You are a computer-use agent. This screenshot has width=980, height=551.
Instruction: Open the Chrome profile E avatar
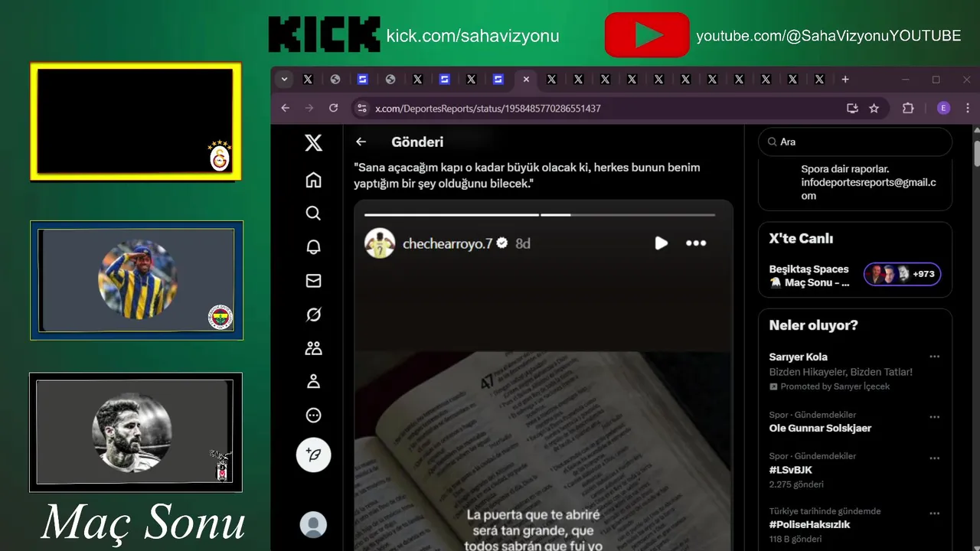pos(943,109)
